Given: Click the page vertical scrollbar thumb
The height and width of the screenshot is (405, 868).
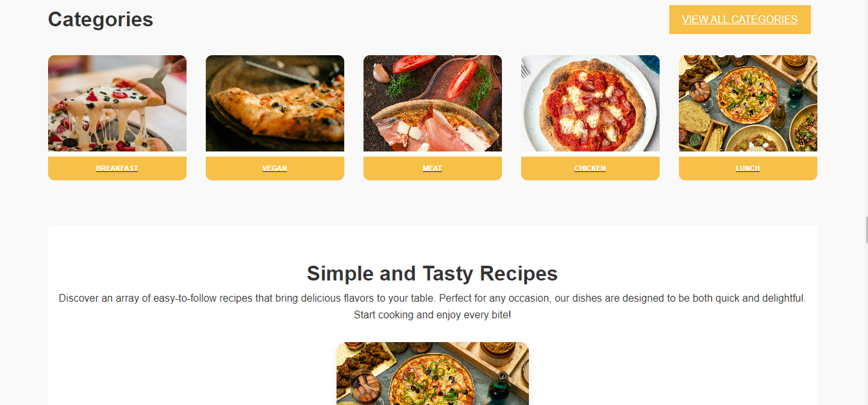Looking at the screenshot, I should click(x=866, y=230).
